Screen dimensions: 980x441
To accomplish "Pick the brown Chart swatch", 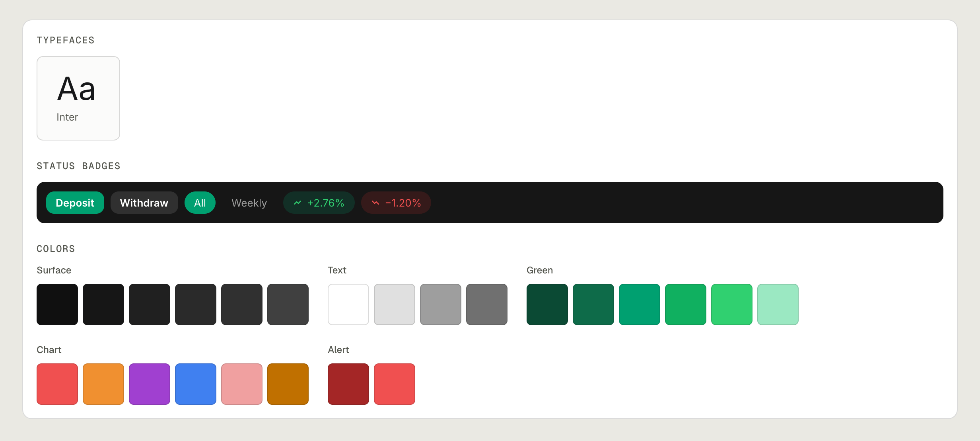I will (x=288, y=384).
